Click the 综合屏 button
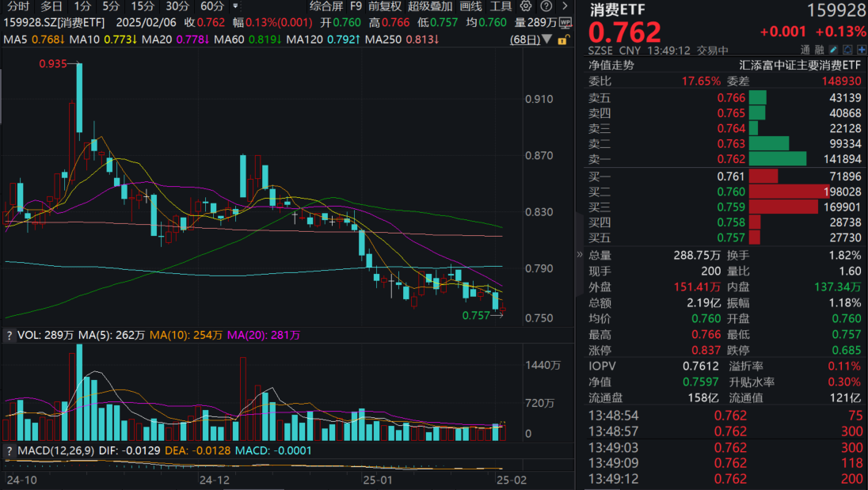Screen dimensions: 868x490 click(325, 6)
